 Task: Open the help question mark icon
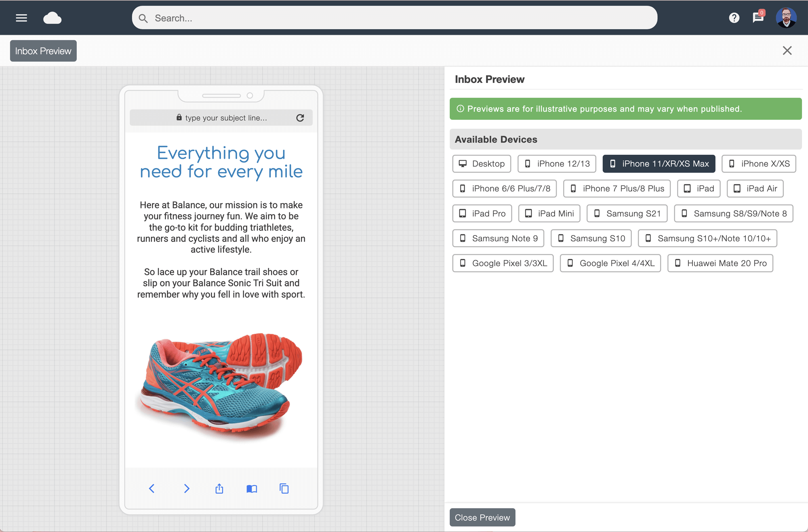click(734, 18)
